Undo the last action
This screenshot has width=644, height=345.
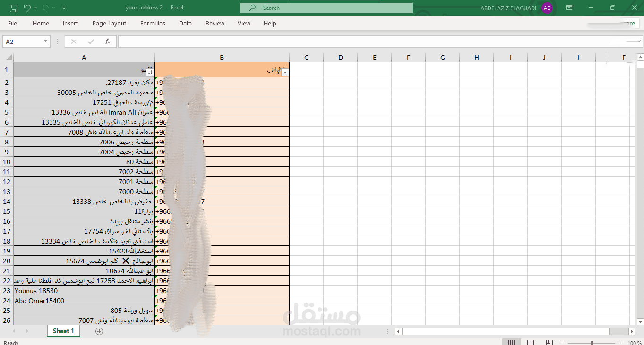[x=27, y=8]
